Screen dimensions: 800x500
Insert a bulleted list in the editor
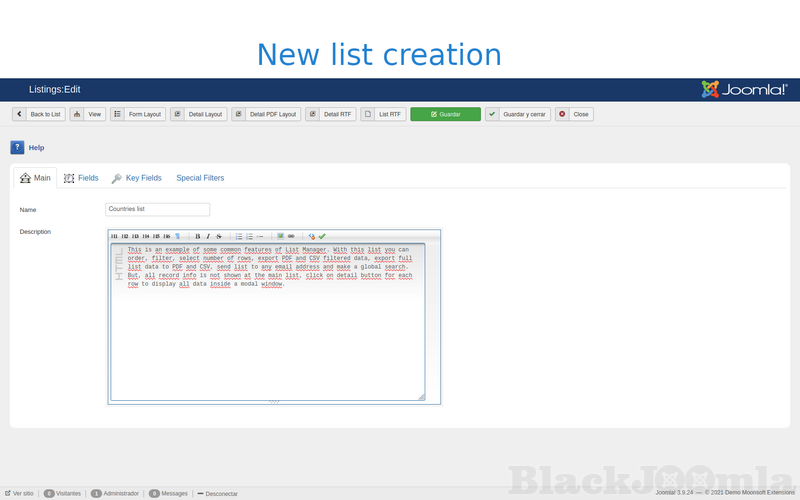pos(239,236)
